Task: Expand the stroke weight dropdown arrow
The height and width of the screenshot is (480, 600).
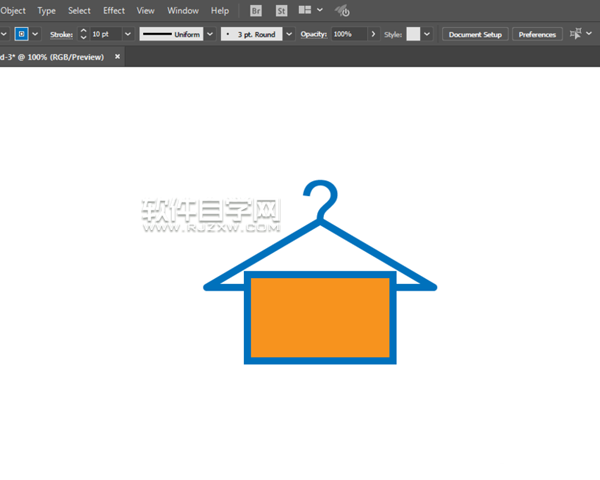Action: point(128,34)
